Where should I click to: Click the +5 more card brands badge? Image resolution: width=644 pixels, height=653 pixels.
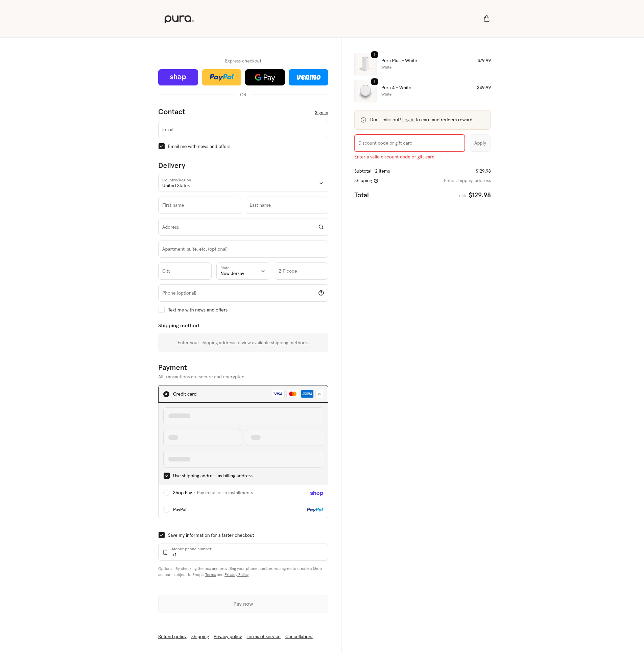[x=319, y=394]
